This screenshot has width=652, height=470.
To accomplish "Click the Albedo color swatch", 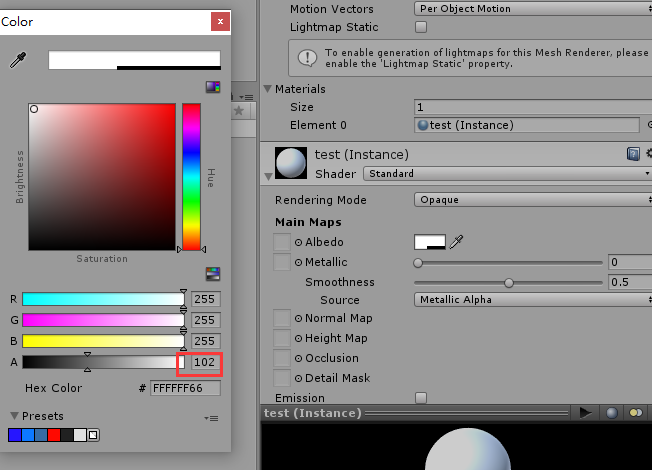I will (x=430, y=242).
